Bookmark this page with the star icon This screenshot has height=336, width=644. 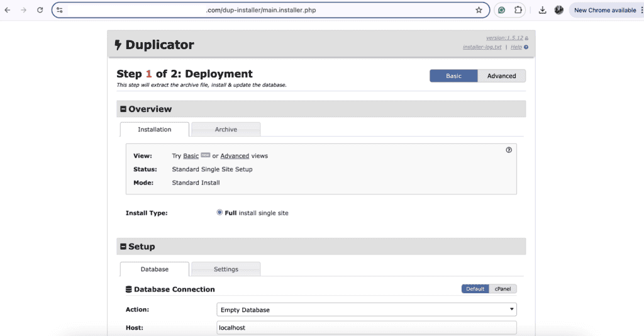479,10
